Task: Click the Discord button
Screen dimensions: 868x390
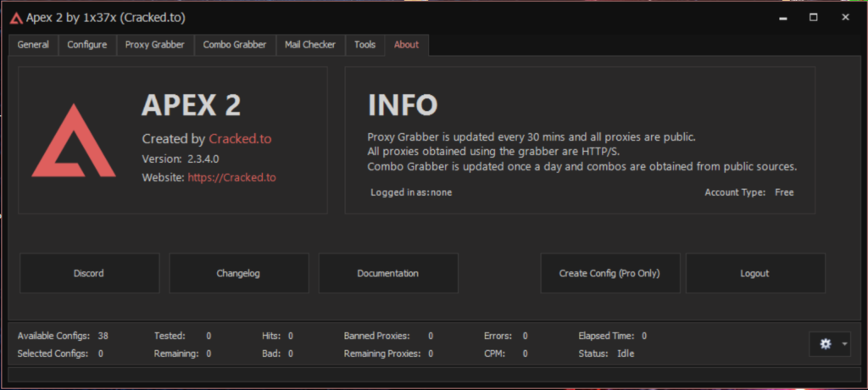Action: [x=89, y=273]
